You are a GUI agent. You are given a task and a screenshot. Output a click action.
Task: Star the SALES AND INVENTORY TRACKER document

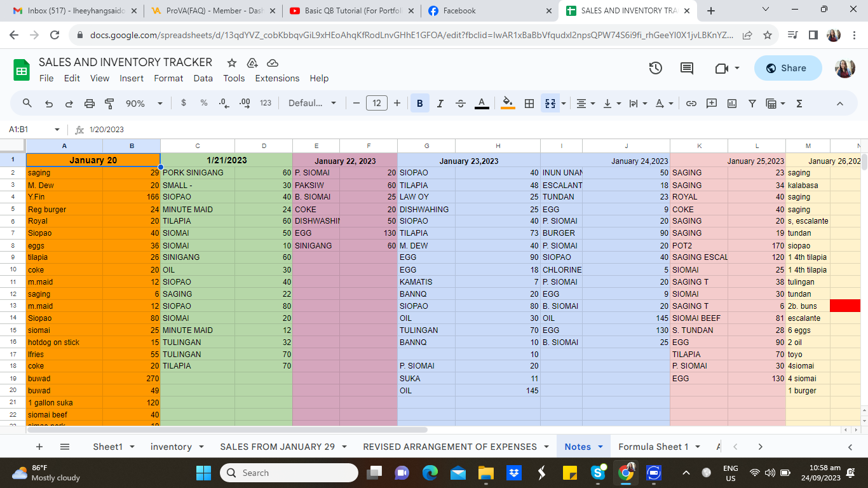[232, 62]
